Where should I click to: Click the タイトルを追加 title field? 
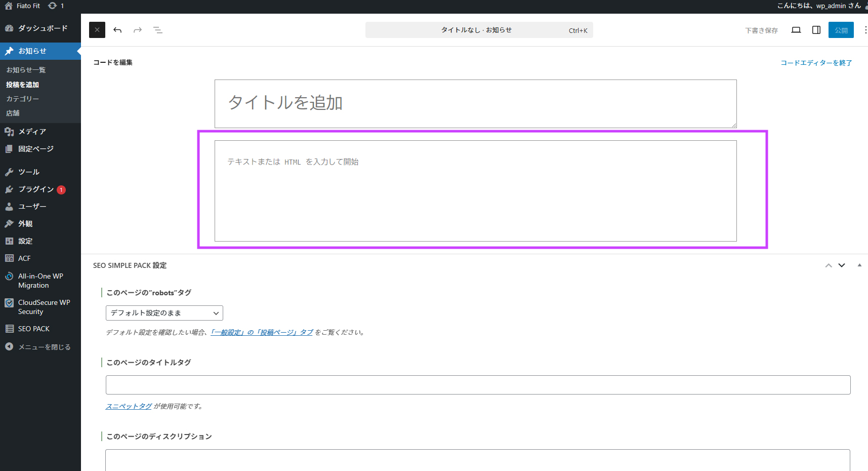475,103
